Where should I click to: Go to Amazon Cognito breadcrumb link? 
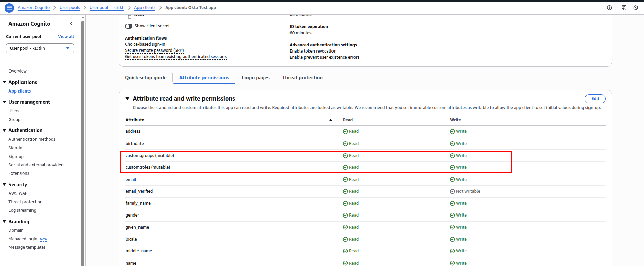coord(34,8)
